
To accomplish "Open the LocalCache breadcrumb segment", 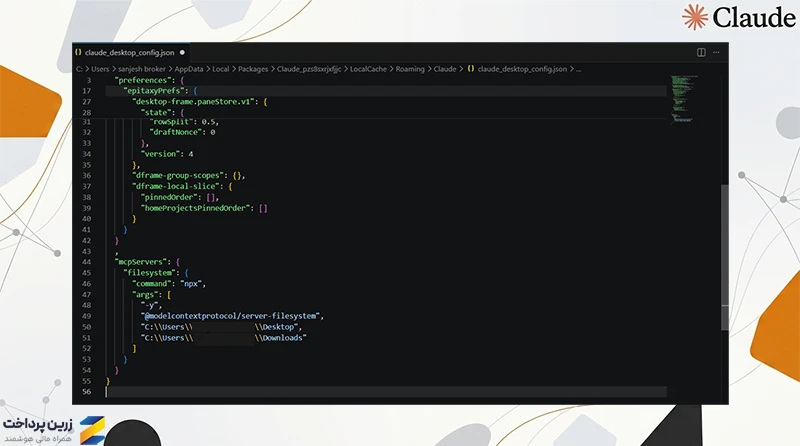I will pos(368,69).
